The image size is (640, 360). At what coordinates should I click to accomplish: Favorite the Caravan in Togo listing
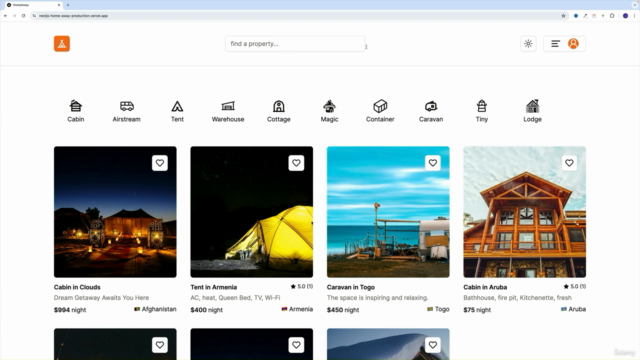[433, 163]
